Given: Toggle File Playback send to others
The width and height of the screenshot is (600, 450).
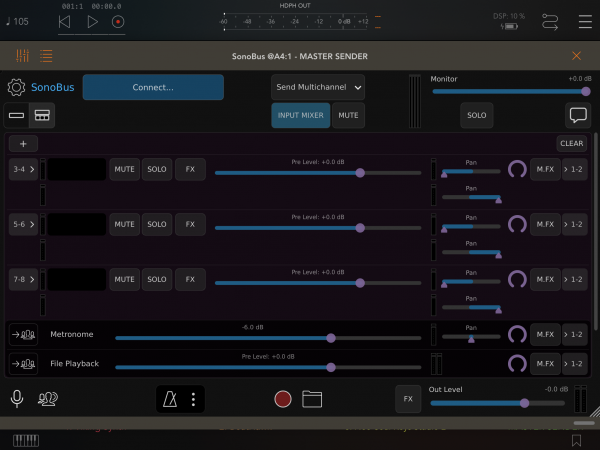Looking at the screenshot, I should (x=23, y=364).
